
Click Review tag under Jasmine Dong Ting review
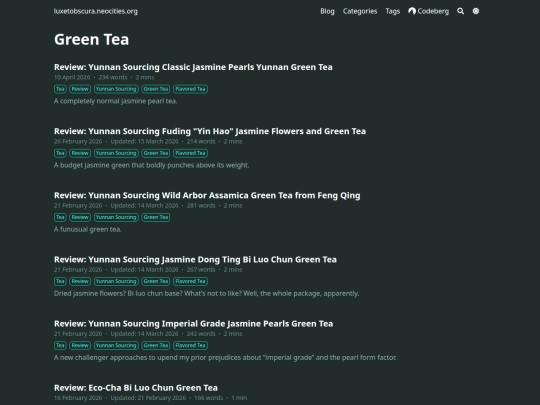(x=80, y=281)
